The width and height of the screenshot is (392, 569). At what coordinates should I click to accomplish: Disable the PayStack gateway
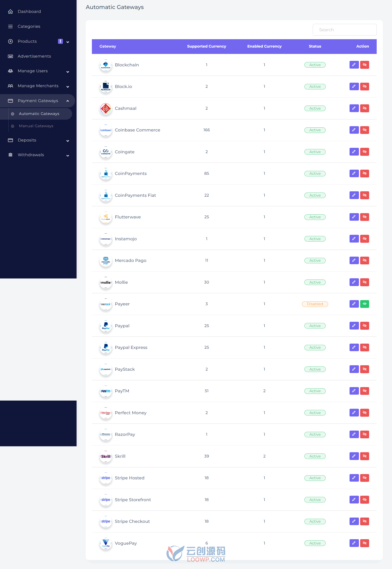click(x=364, y=369)
